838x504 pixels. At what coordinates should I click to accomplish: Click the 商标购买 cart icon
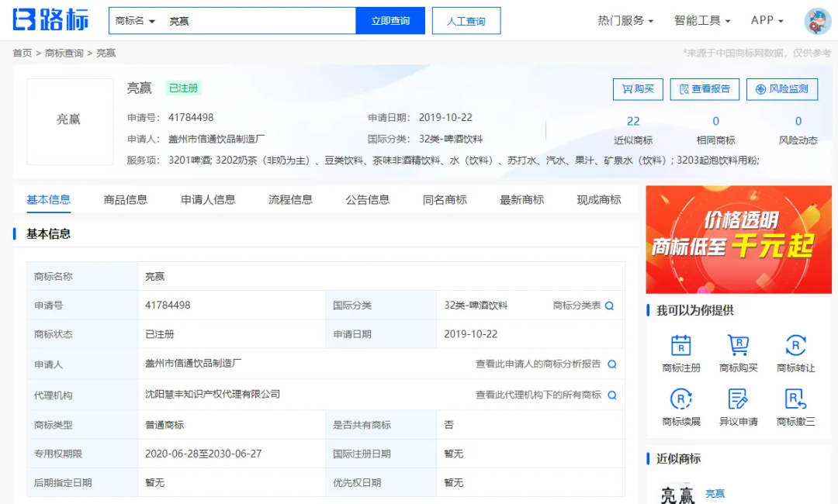point(739,345)
